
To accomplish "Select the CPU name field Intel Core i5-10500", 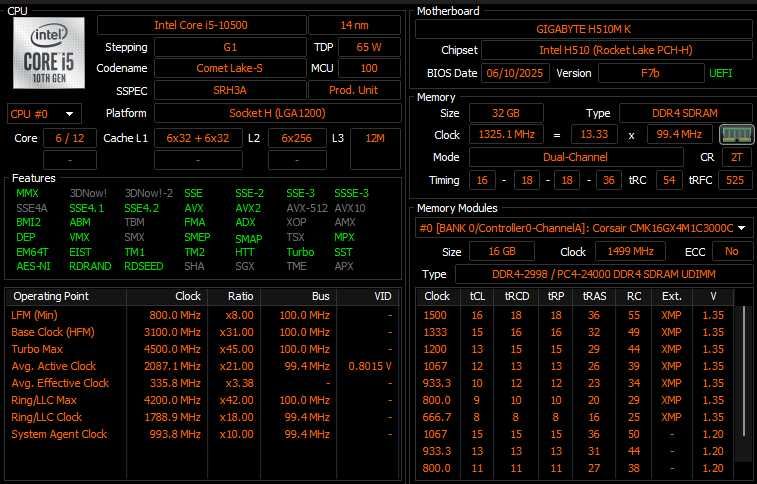I will click(x=201, y=25).
